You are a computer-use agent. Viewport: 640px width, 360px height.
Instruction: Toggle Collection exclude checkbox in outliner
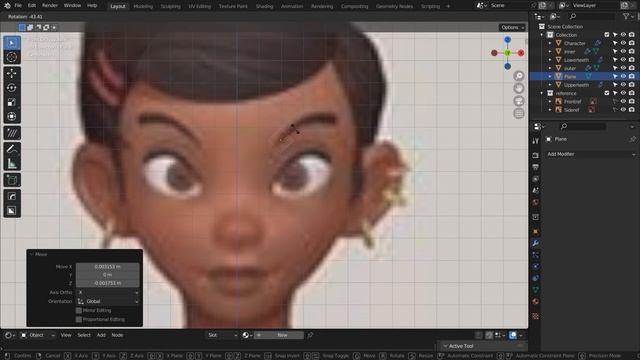607,35
